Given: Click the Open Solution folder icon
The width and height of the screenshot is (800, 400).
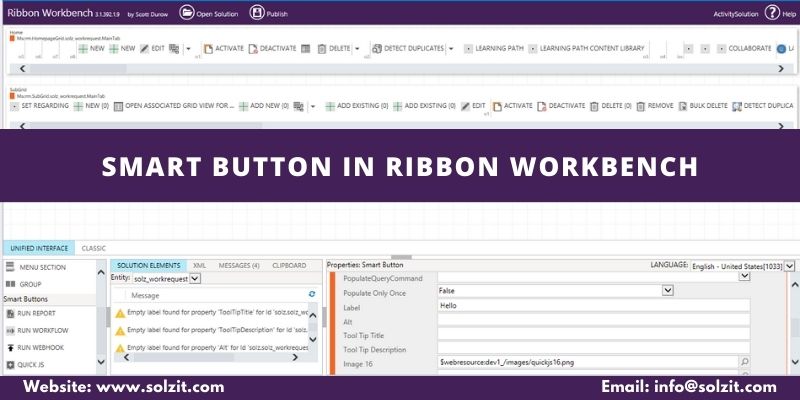Looking at the screenshot, I should click(187, 13).
